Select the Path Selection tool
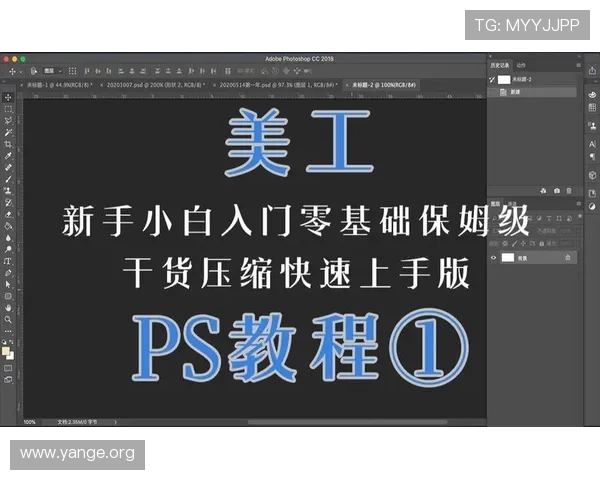 (8, 284)
